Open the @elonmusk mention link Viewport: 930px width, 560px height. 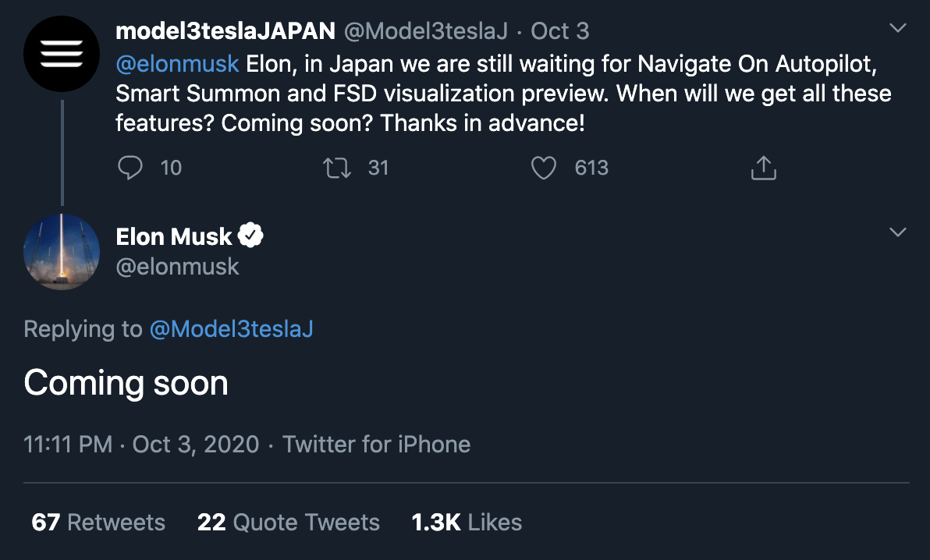tap(177, 63)
